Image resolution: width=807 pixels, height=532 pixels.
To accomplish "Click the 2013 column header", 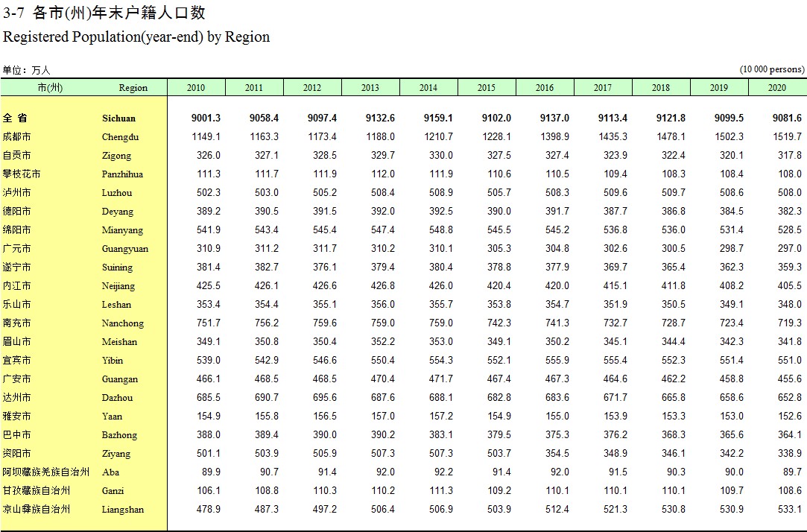I will point(370,87).
